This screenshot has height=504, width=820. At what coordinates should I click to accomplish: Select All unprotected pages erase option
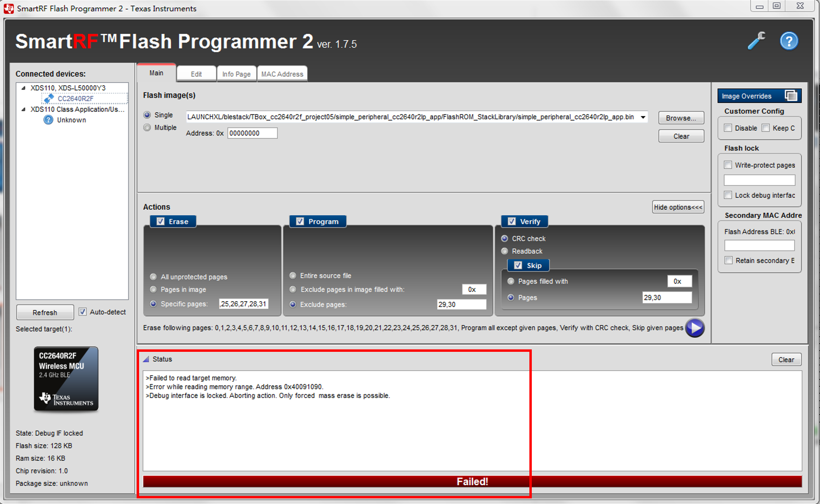(153, 277)
